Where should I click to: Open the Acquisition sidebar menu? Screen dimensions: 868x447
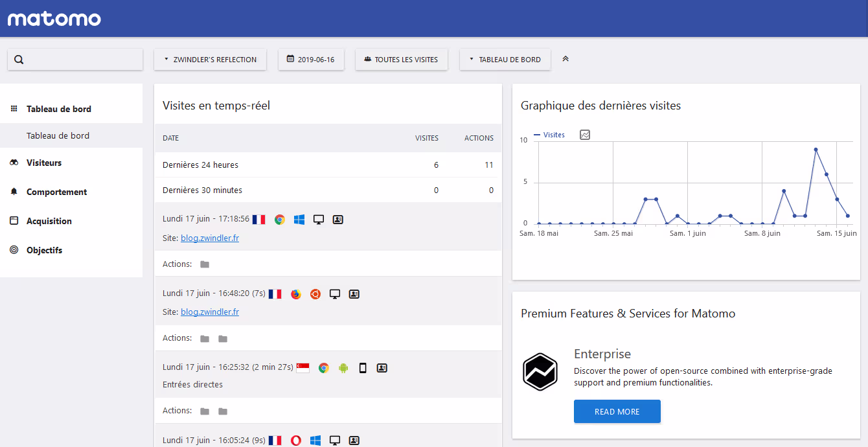click(49, 222)
